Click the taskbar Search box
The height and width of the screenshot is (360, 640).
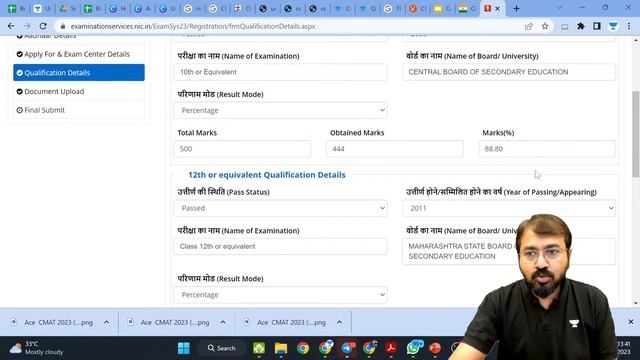pos(222,348)
